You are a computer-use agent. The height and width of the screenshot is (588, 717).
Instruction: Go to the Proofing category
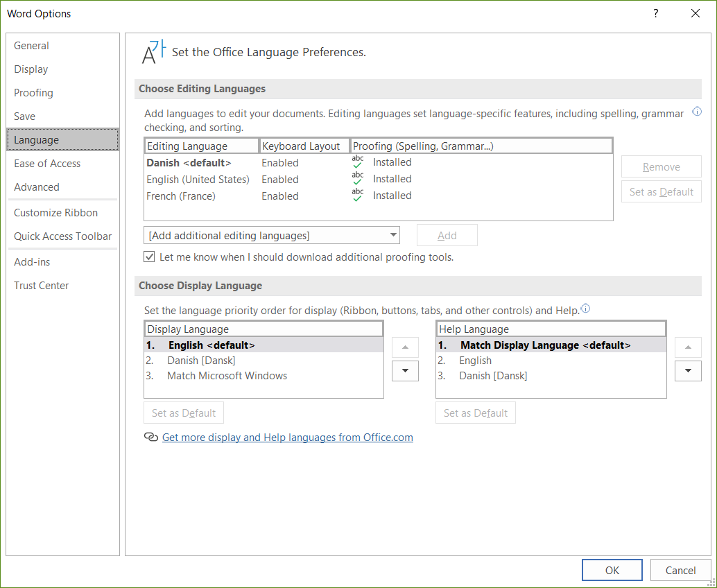tap(62, 93)
